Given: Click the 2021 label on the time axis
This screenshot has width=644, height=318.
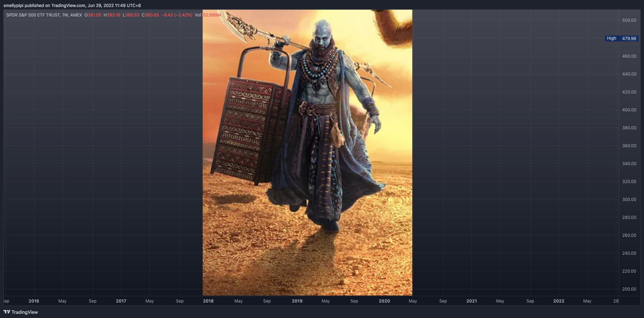Looking at the screenshot, I should (472, 301).
